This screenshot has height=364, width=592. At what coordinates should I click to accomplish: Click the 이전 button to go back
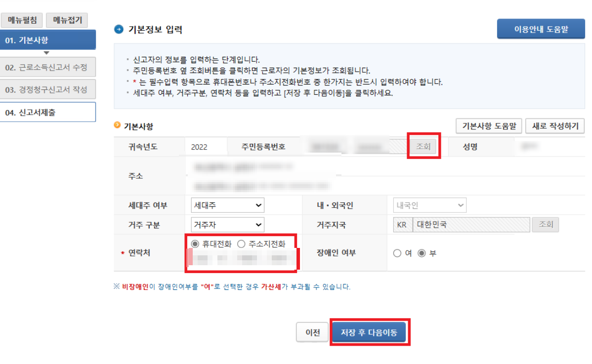312,332
